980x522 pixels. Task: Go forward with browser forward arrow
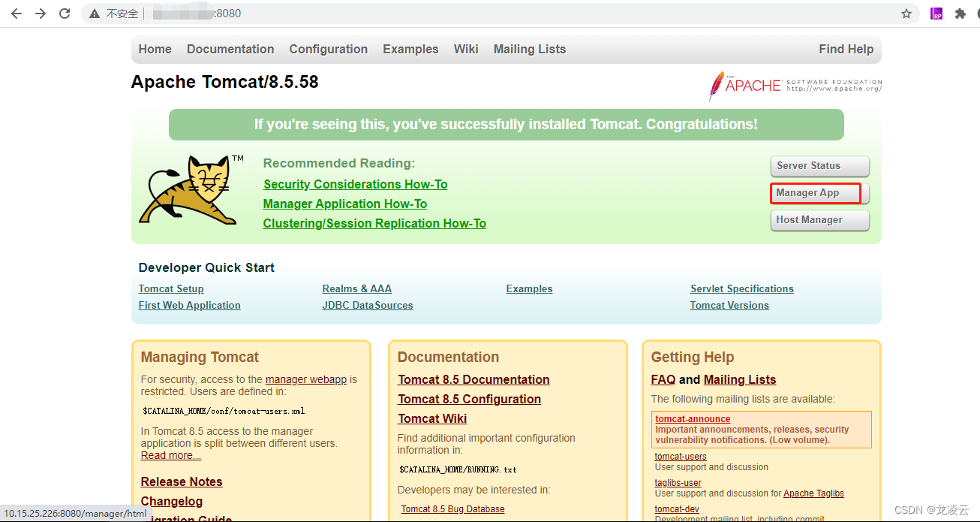click(x=41, y=14)
